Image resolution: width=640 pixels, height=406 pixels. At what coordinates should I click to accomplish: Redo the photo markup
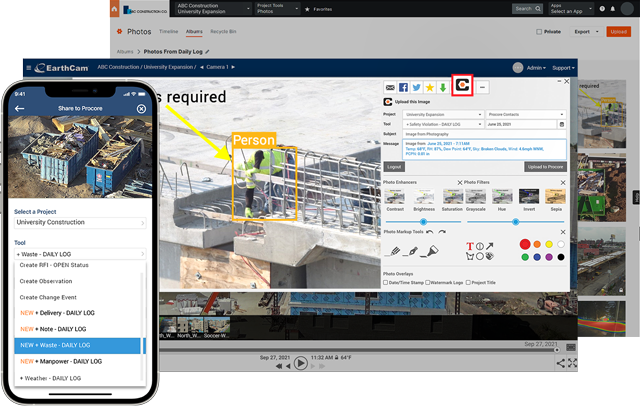(x=442, y=232)
